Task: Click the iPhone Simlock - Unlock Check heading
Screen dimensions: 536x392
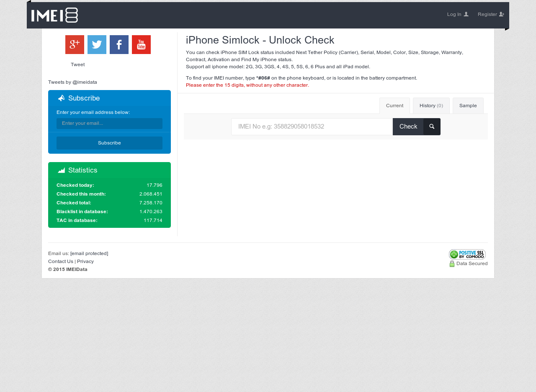Action: [260, 40]
